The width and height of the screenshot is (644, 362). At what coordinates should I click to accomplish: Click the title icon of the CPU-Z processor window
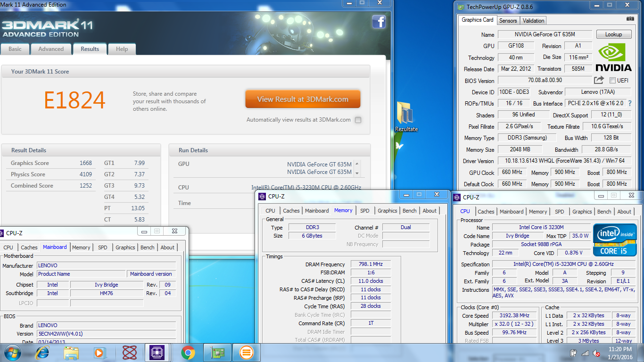click(x=457, y=197)
